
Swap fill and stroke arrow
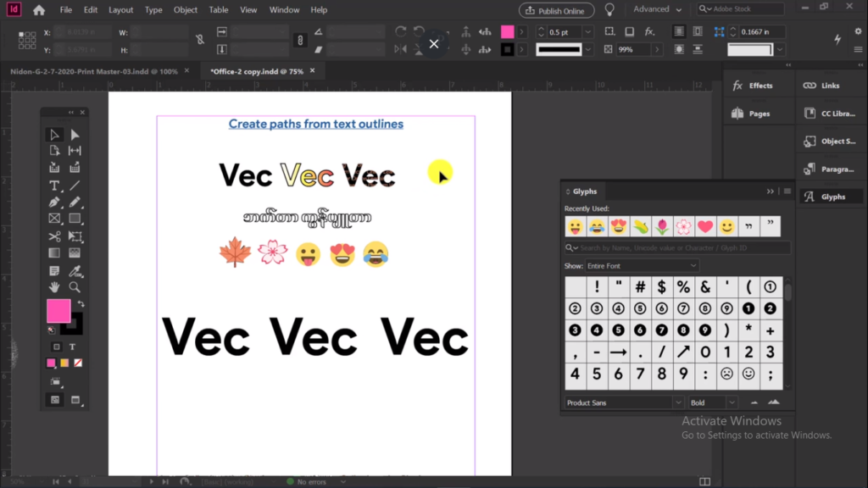point(81,304)
